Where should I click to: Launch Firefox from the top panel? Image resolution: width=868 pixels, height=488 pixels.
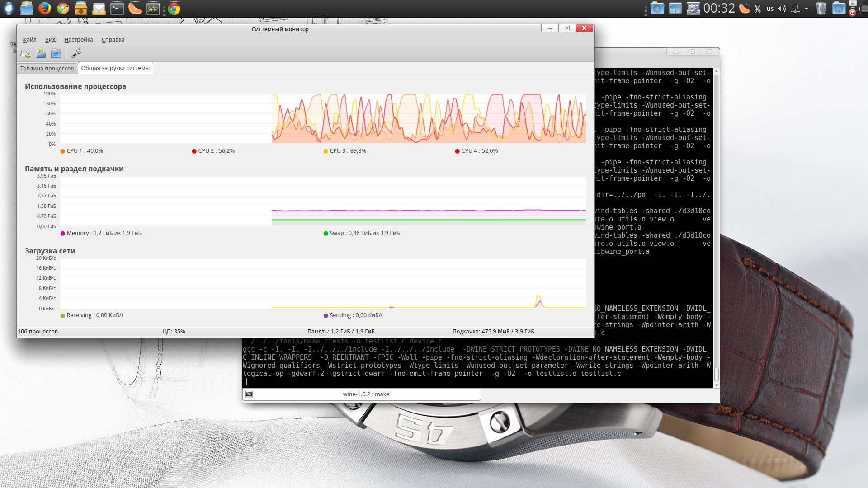pos(44,9)
